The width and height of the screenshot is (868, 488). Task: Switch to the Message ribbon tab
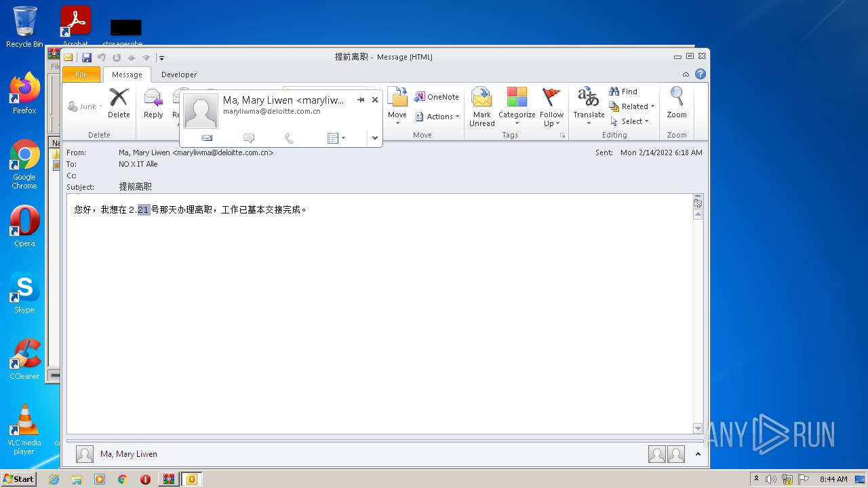pyautogui.click(x=127, y=75)
